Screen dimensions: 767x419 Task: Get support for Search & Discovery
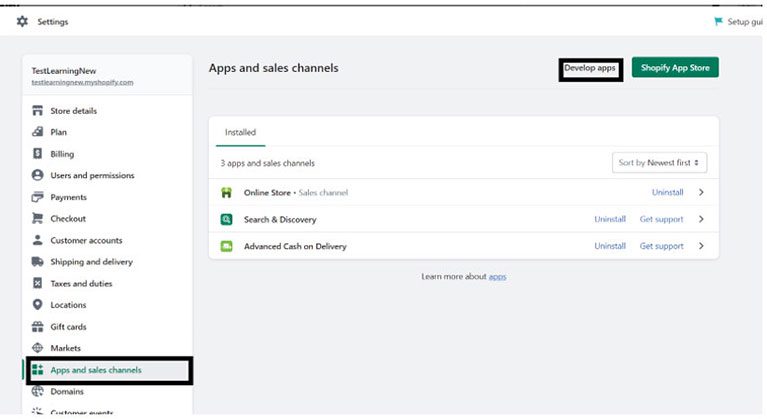661,219
